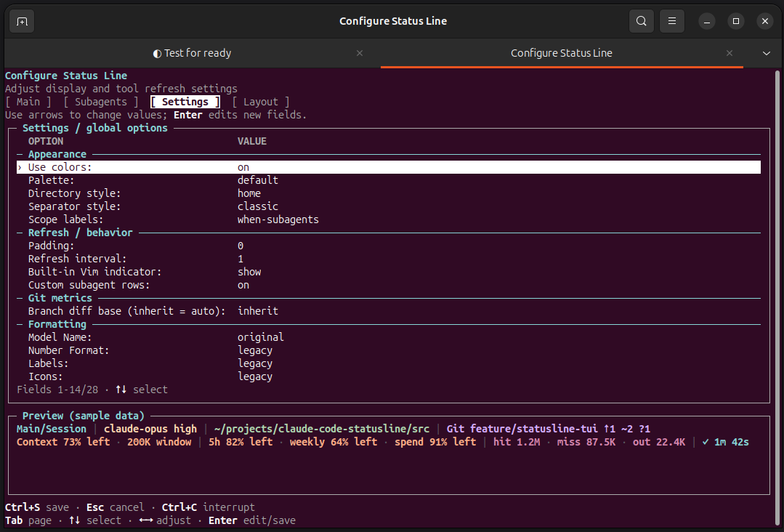Go to the [ Subagents ] page
This screenshot has height=532, width=784.
101,102
